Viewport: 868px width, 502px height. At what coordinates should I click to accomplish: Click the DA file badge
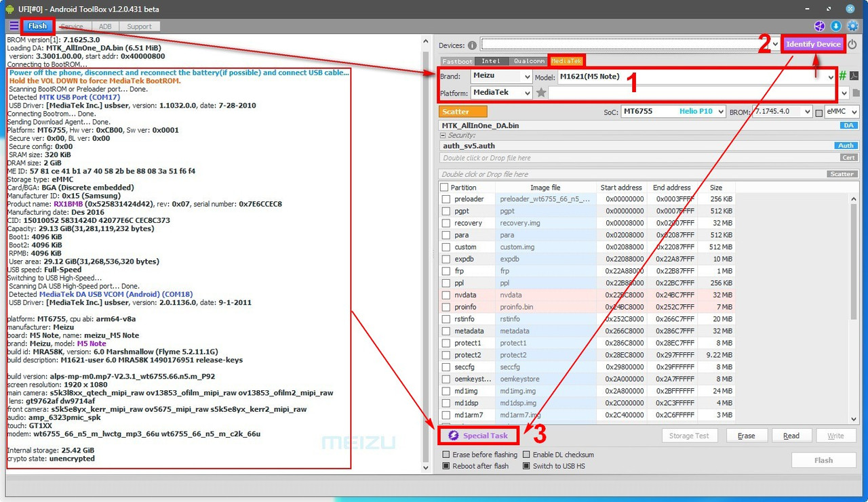tap(848, 125)
